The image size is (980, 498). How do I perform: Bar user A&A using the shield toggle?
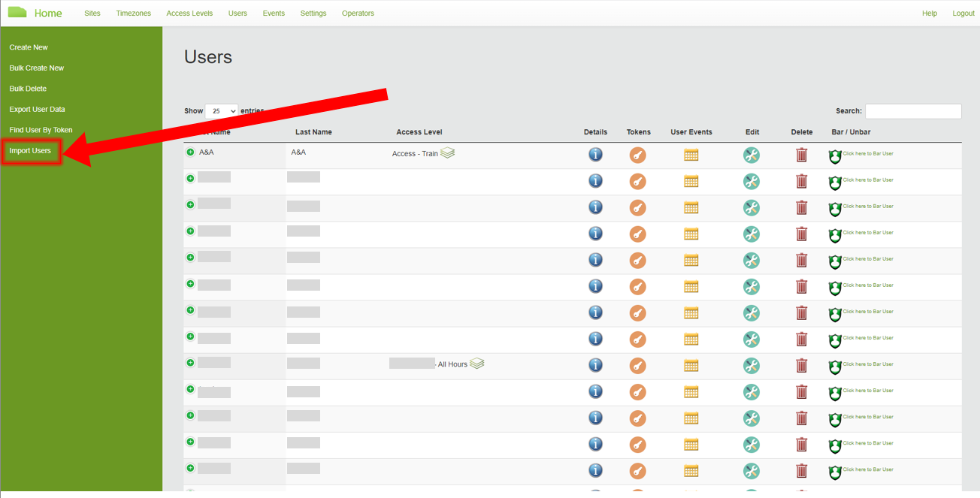834,154
